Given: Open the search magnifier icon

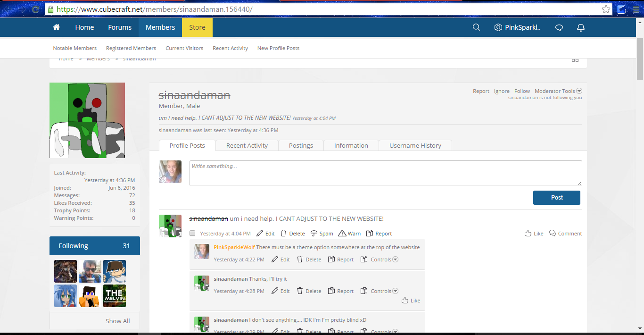Looking at the screenshot, I should (x=476, y=27).
